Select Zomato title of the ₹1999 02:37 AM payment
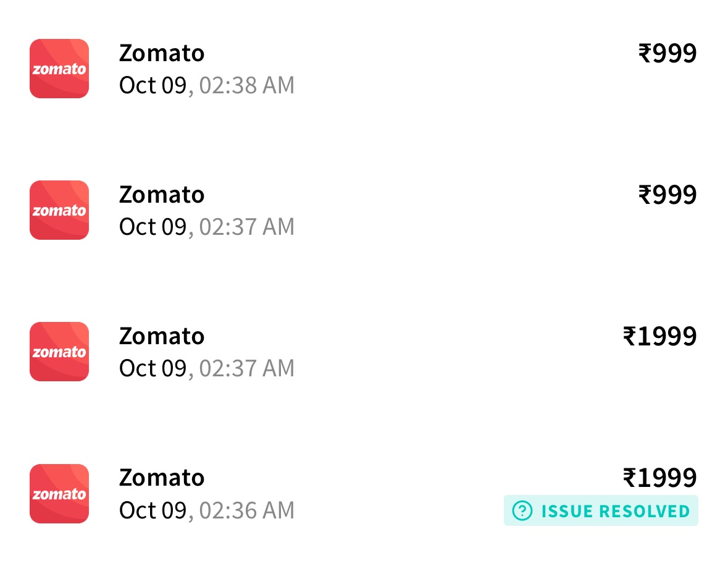The height and width of the screenshot is (579, 728). tap(162, 336)
